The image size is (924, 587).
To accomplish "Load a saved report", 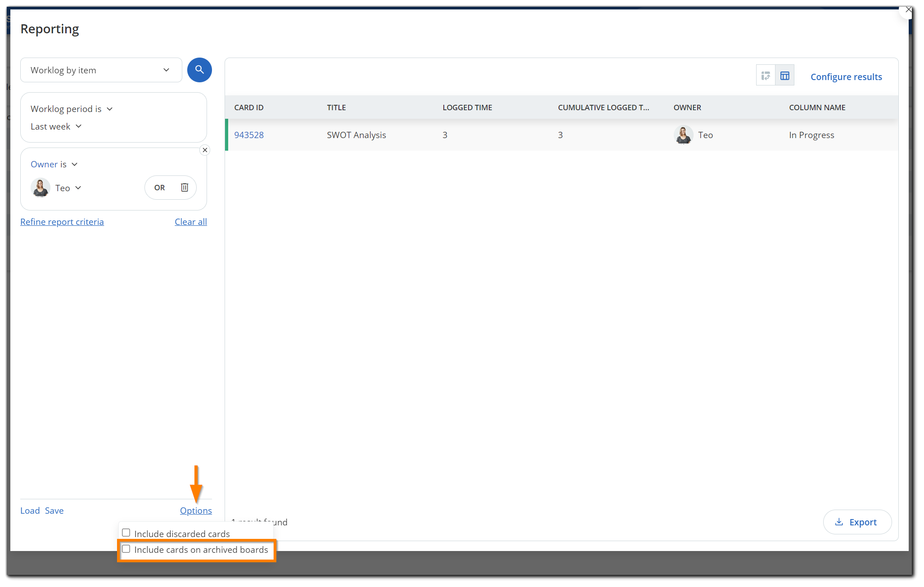I will click(x=30, y=511).
